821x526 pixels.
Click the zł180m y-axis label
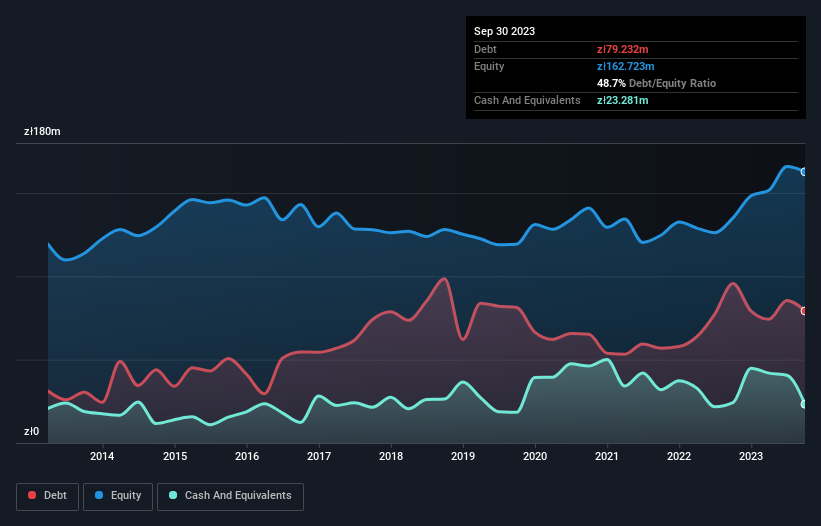(x=42, y=131)
